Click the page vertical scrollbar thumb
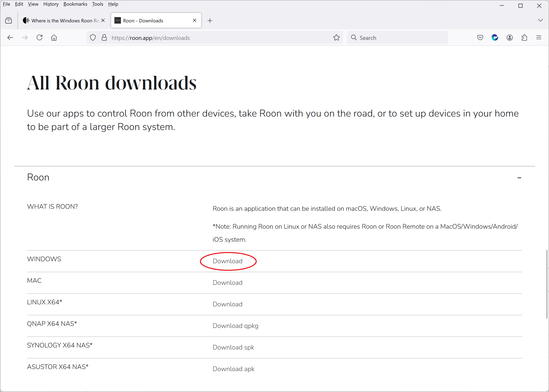Screen dimensions: 549x392 [x=547, y=285]
